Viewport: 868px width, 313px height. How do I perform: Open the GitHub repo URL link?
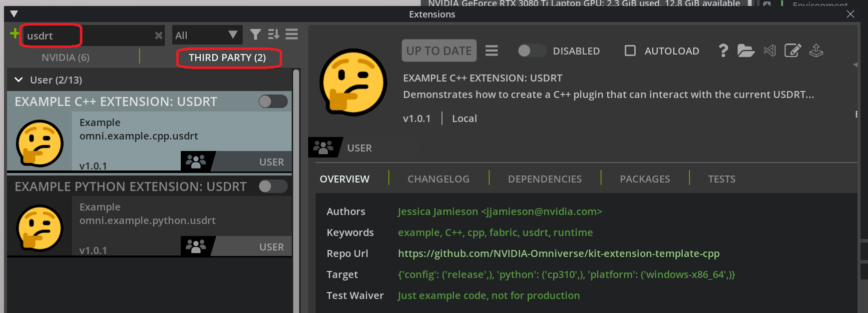(x=559, y=253)
